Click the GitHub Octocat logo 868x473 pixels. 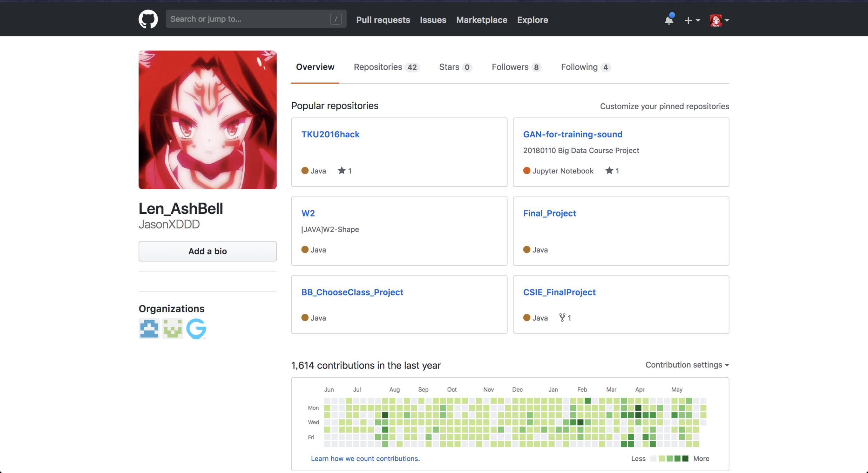(148, 19)
